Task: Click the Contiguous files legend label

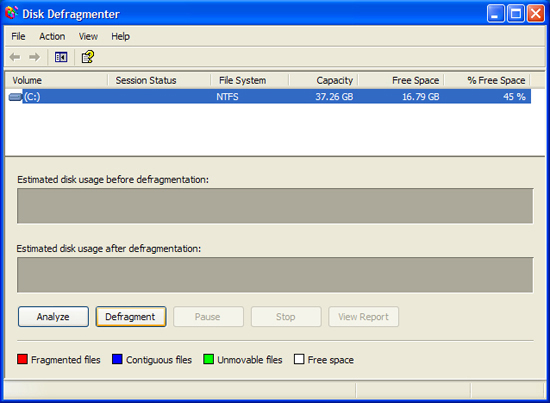Action: point(159,360)
